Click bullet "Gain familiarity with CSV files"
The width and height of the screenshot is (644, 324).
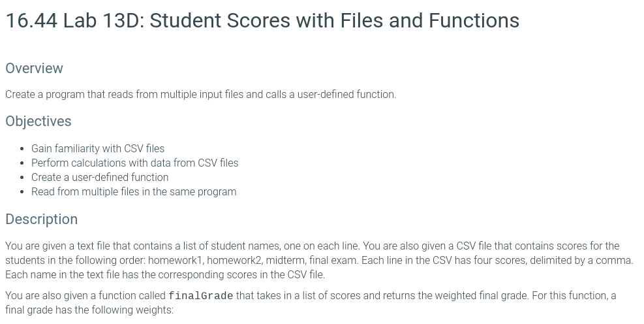[x=98, y=148]
